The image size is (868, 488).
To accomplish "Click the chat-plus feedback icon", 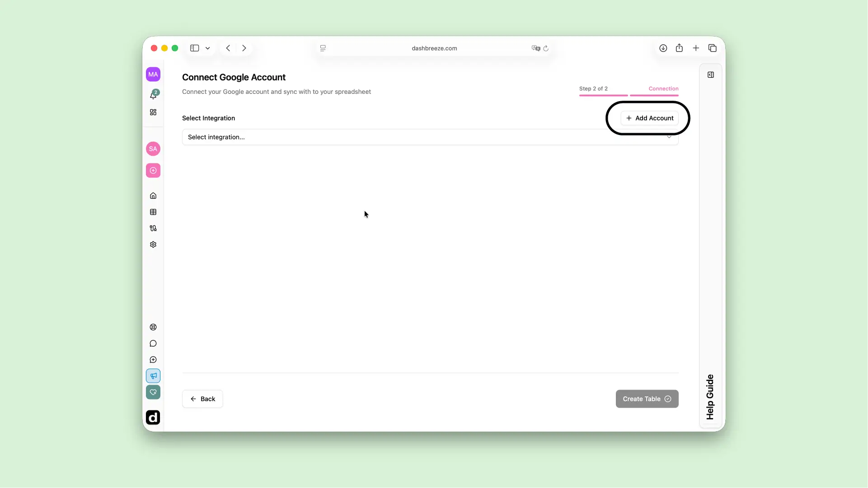I will 153,360.
